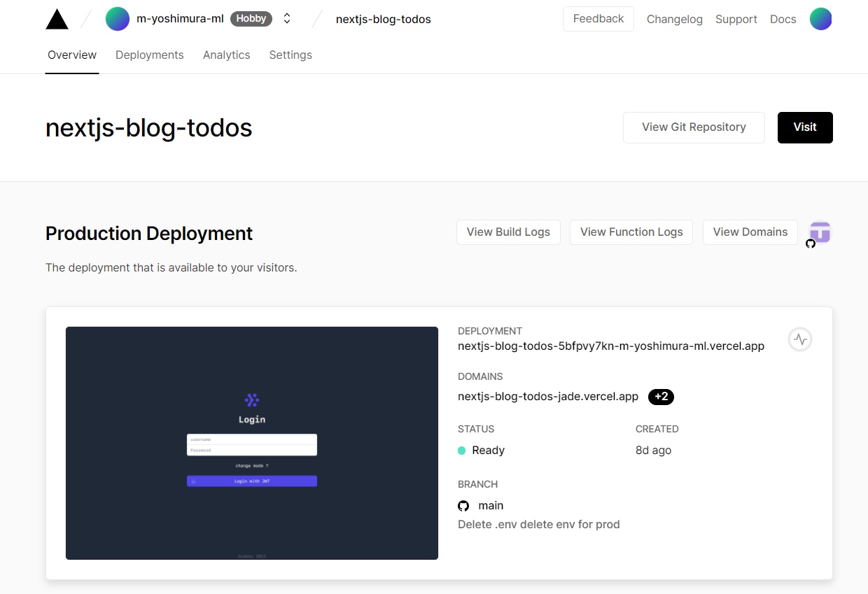Open the Changelog page
The width and height of the screenshot is (868, 594).
(x=674, y=19)
